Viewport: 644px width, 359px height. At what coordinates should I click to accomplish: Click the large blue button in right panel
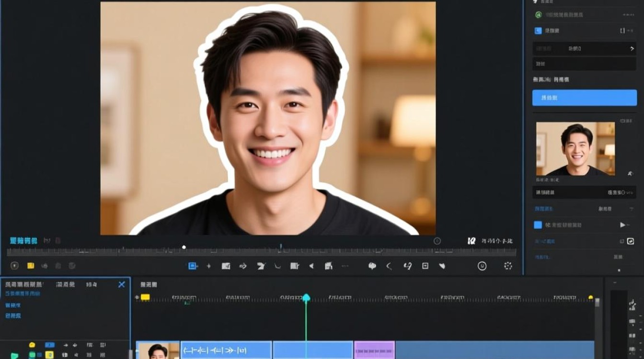point(585,98)
